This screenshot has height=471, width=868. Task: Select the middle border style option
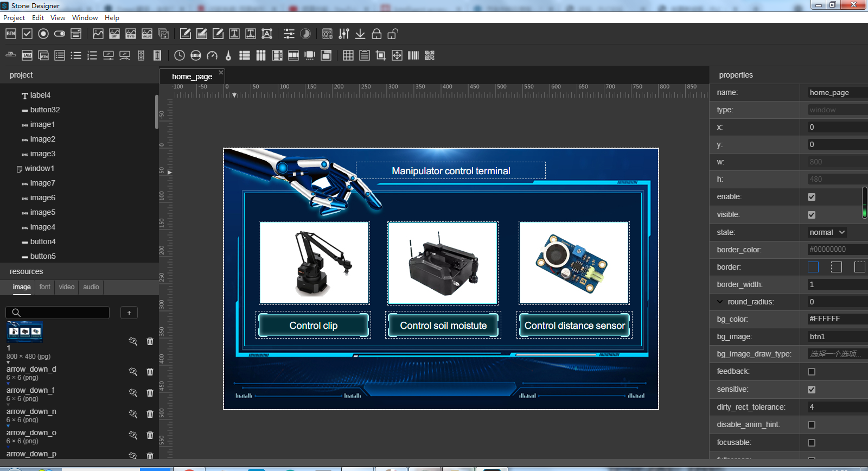[x=837, y=267]
